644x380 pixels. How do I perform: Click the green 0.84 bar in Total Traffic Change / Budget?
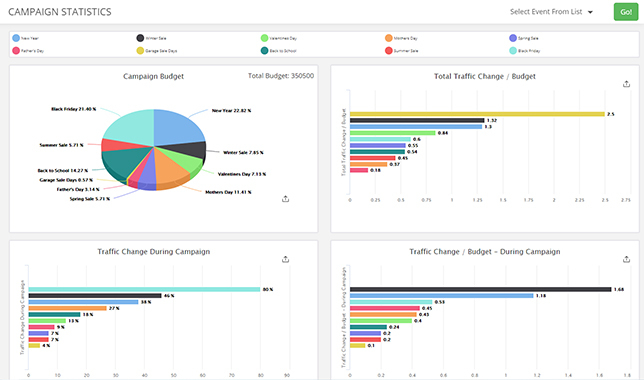tap(393, 133)
